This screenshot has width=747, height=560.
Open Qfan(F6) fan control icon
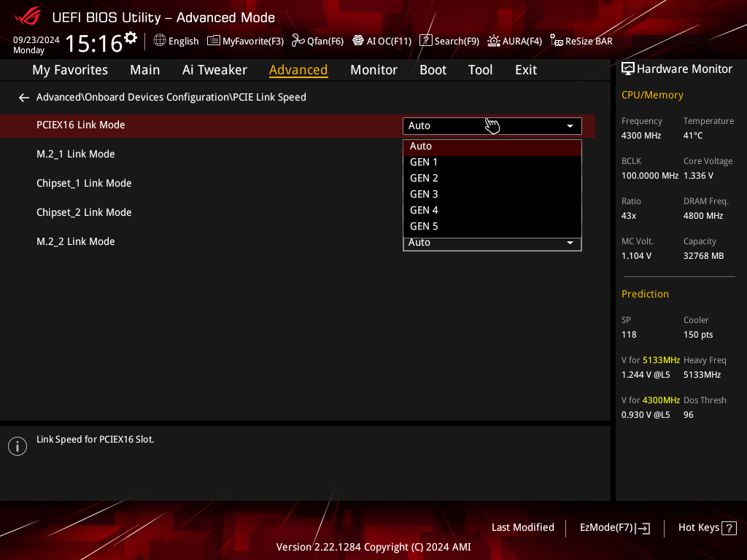tap(298, 41)
